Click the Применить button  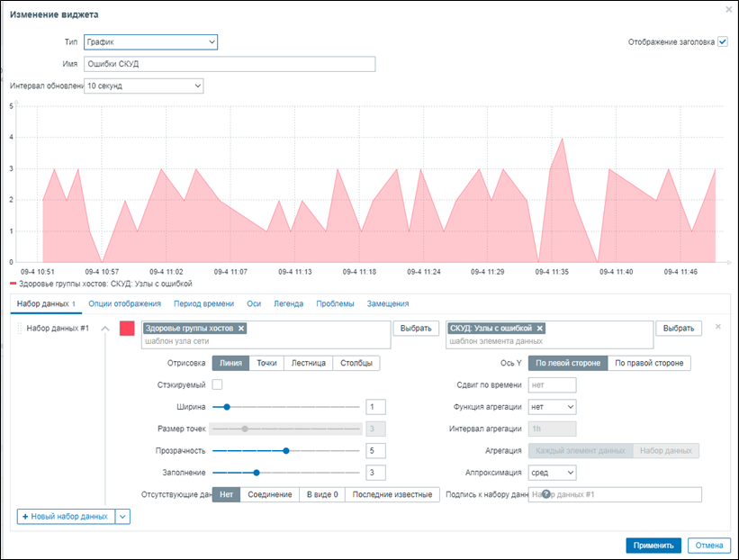click(653, 545)
